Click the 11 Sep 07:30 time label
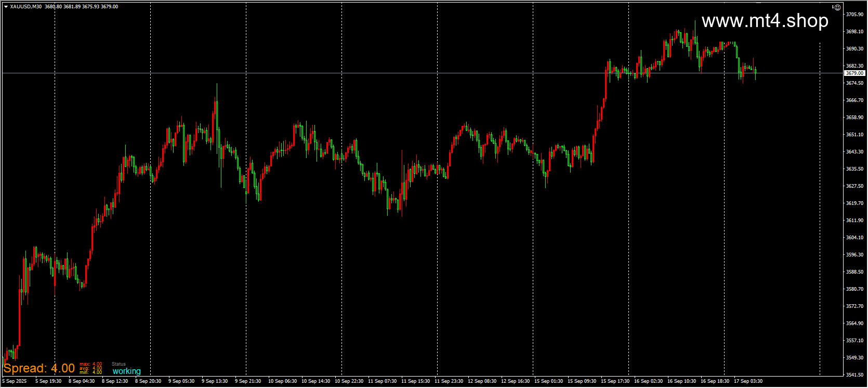The width and height of the screenshot is (868, 388). click(x=382, y=381)
